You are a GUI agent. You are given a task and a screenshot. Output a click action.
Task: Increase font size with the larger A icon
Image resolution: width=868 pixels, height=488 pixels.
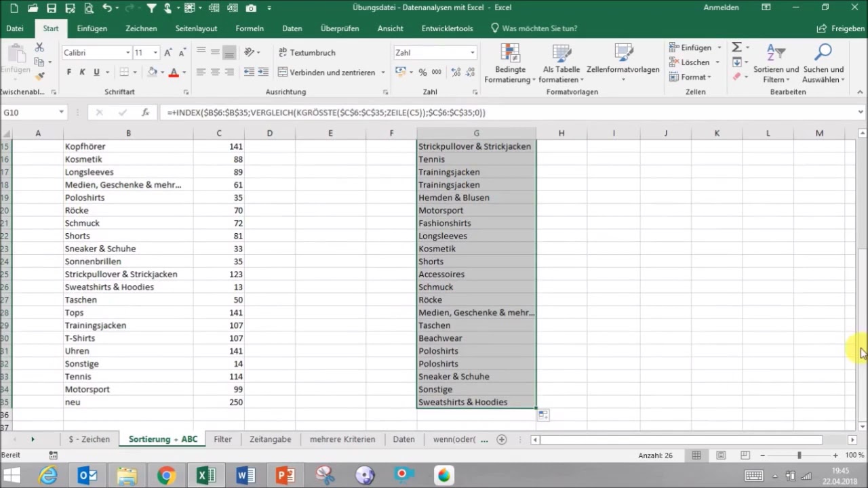(167, 52)
